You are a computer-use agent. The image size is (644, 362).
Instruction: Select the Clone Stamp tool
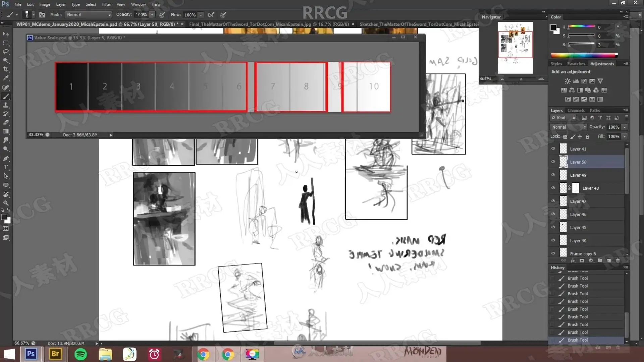pos(6,105)
